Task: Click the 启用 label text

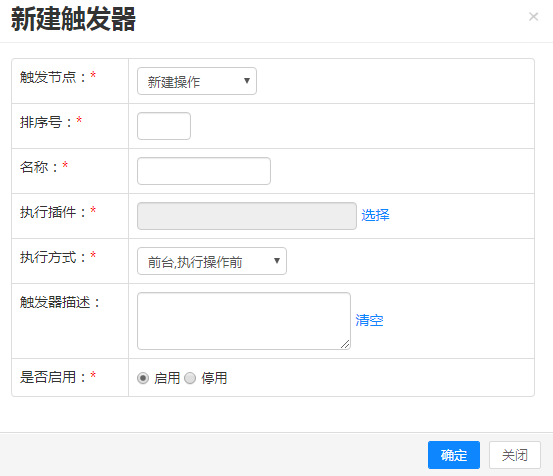Action: [x=167, y=378]
